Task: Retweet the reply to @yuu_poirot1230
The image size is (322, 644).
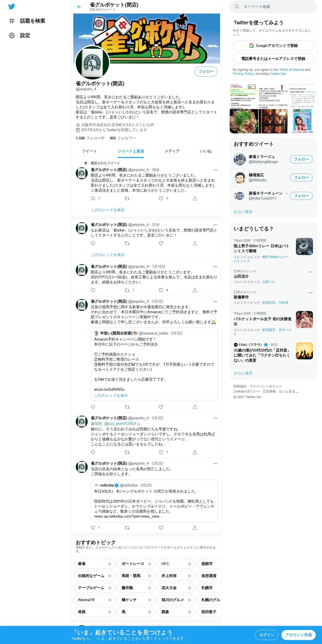Action: pyautogui.click(x=127, y=452)
